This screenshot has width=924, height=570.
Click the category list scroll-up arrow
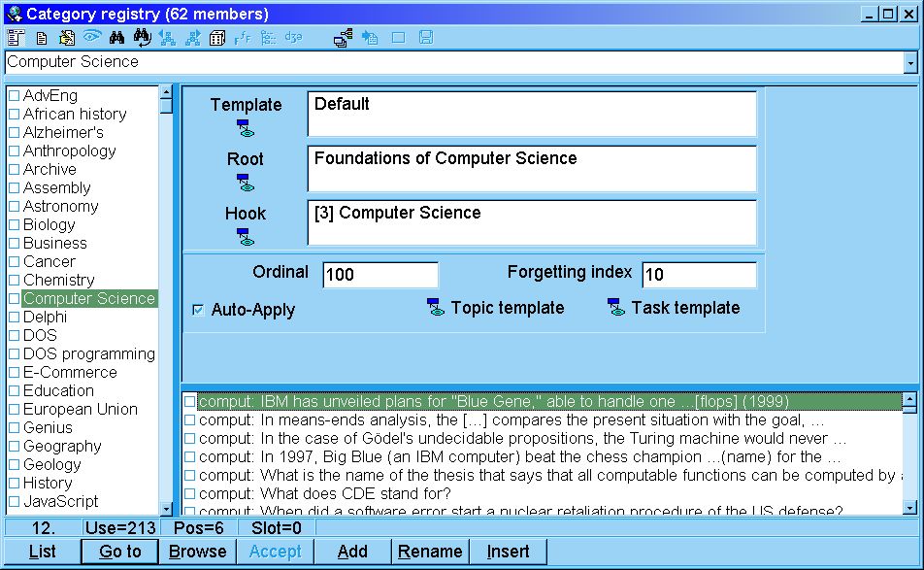point(166,92)
